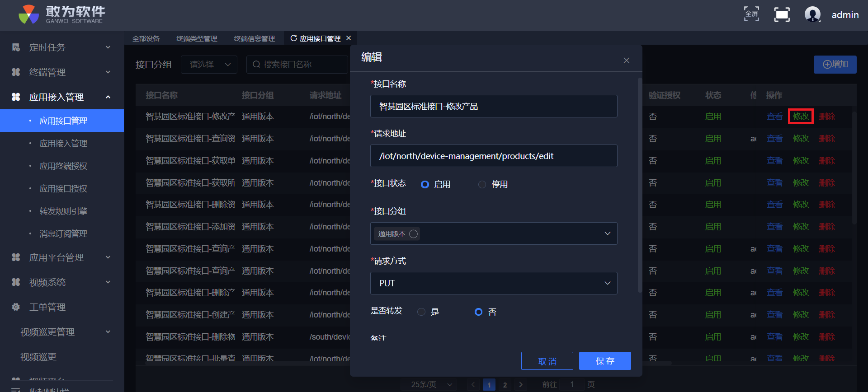Image resolution: width=868 pixels, height=392 pixels.
Task: Close the 编辑 dialog with the X icon
Action: click(x=626, y=61)
